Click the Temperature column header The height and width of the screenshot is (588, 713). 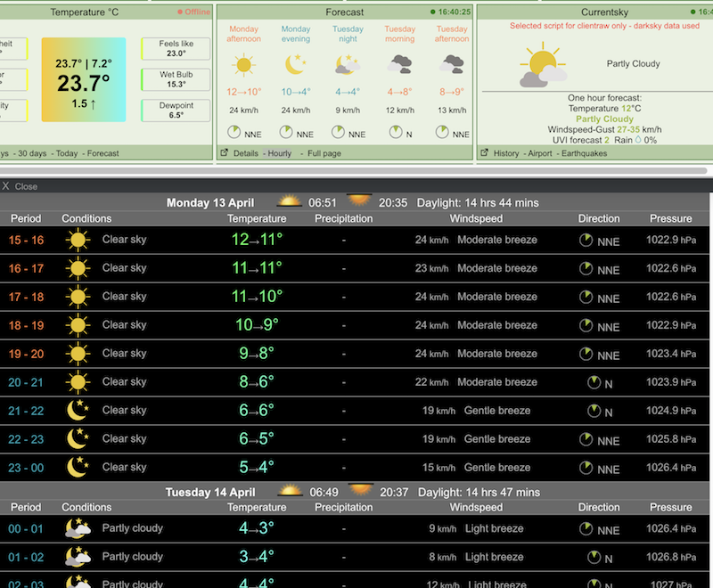tap(257, 218)
